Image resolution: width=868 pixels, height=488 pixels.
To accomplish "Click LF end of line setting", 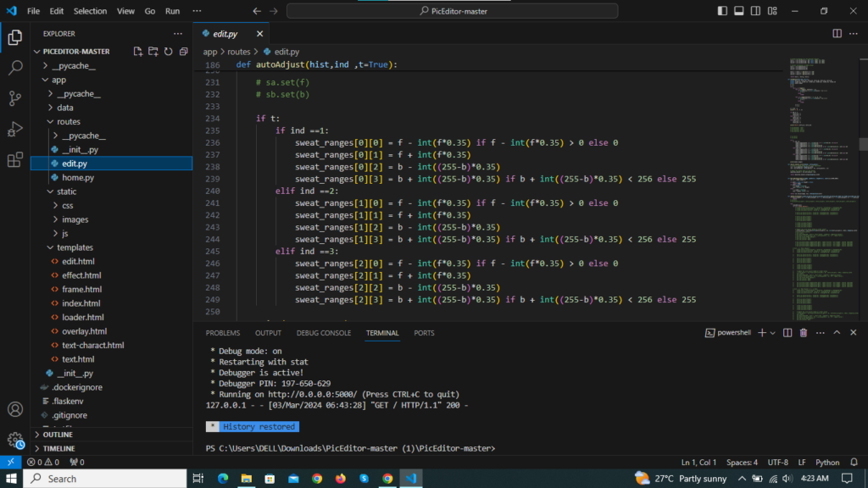I will [x=802, y=462].
